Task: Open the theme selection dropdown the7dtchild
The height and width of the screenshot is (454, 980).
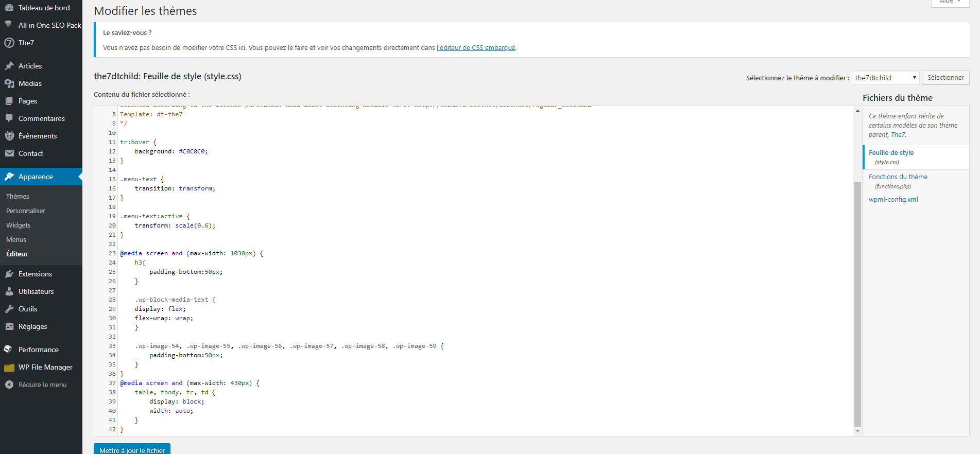Action: click(x=885, y=78)
